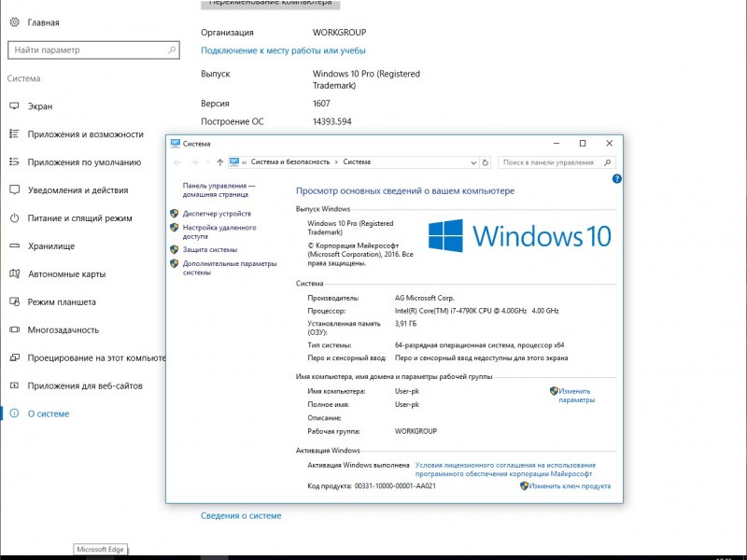This screenshot has width=747, height=560.
Task: Open Защита системы link
Action: (209, 249)
